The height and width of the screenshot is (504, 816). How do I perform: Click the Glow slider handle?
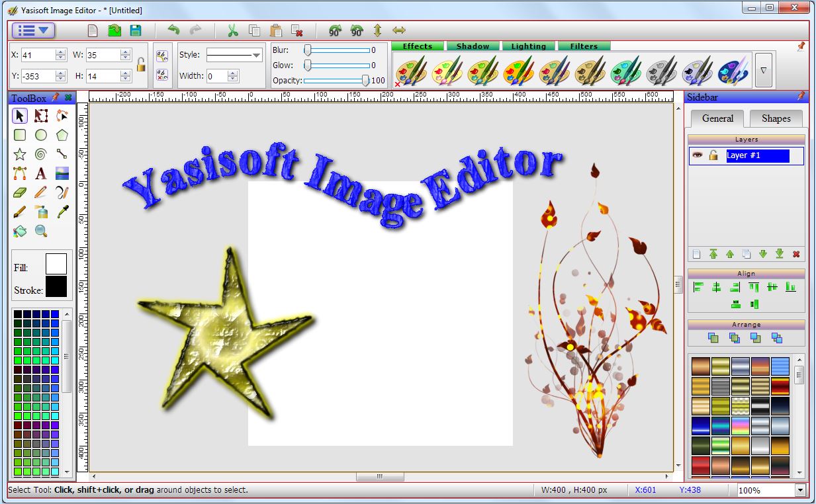coord(308,65)
